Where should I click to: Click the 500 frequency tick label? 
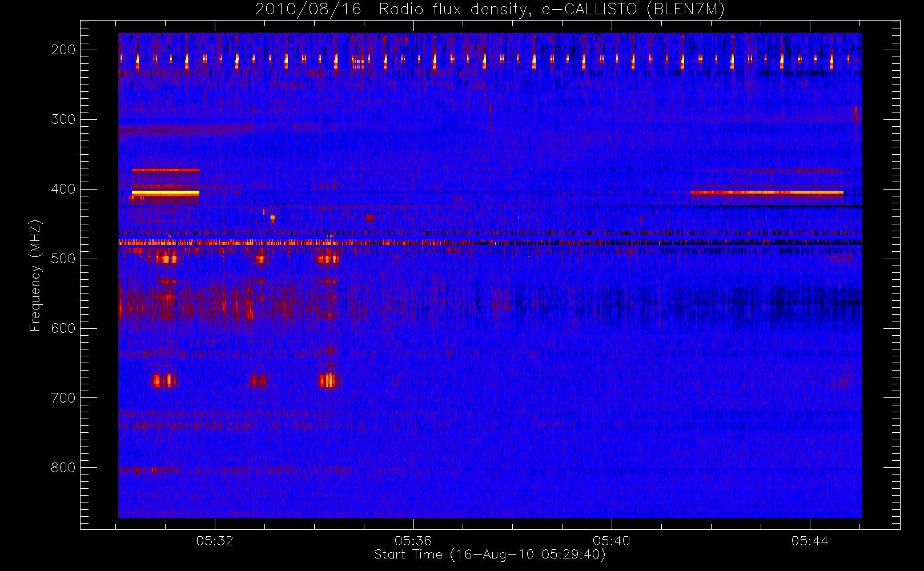point(63,259)
